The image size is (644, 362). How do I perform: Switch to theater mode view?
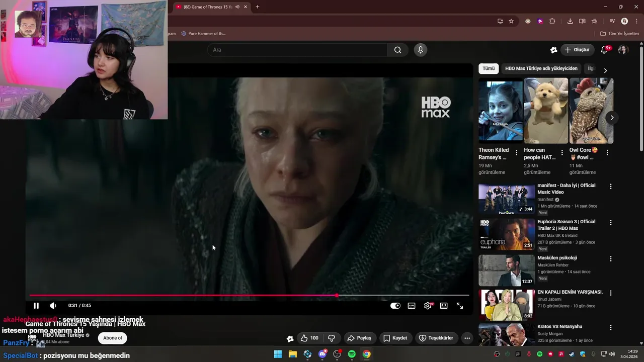coord(444,306)
